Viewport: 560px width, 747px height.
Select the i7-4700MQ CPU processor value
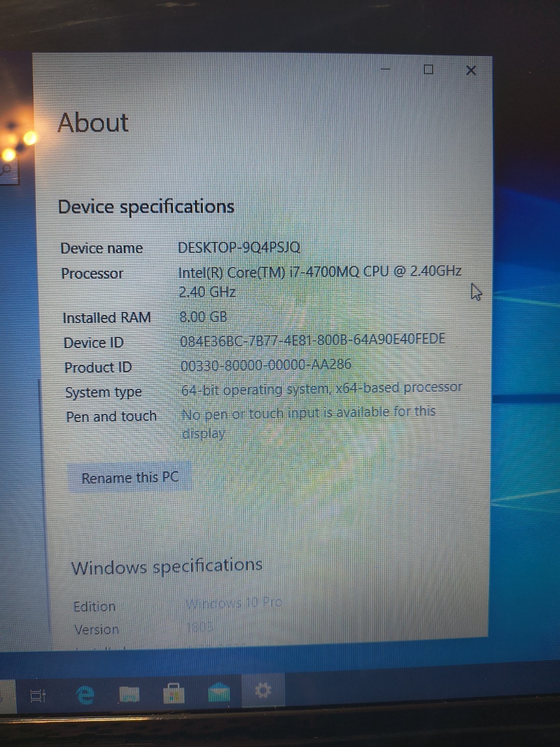[x=320, y=282]
